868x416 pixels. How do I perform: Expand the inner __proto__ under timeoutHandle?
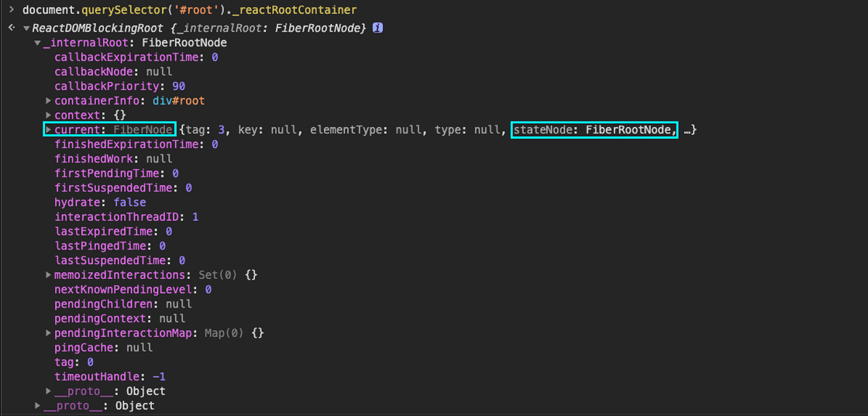pyautogui.click(x=50, y=391)
